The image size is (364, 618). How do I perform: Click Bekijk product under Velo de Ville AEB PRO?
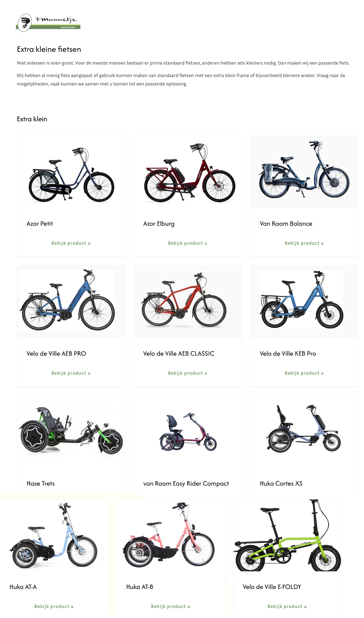(71, 373)
